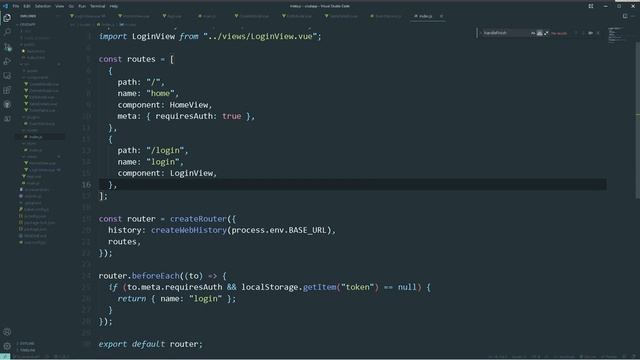
Task: Open the Help menu
Action: tap(114, 6)
